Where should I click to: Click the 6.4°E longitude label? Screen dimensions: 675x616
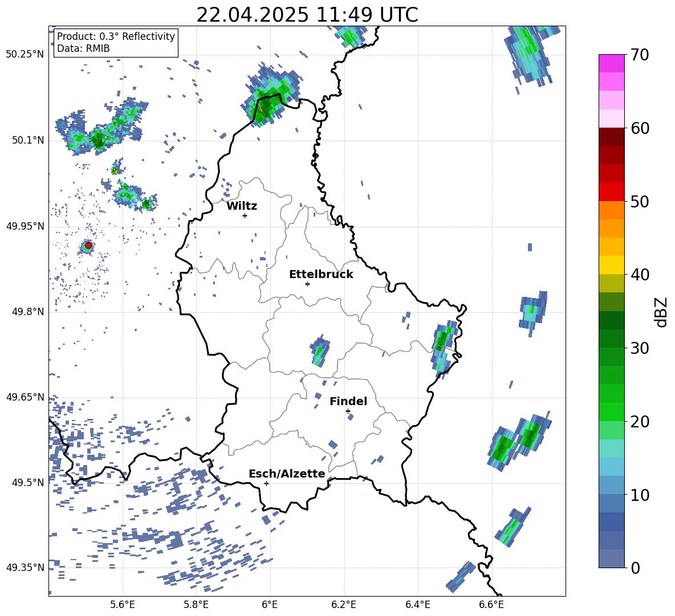(x=417, y=605)
